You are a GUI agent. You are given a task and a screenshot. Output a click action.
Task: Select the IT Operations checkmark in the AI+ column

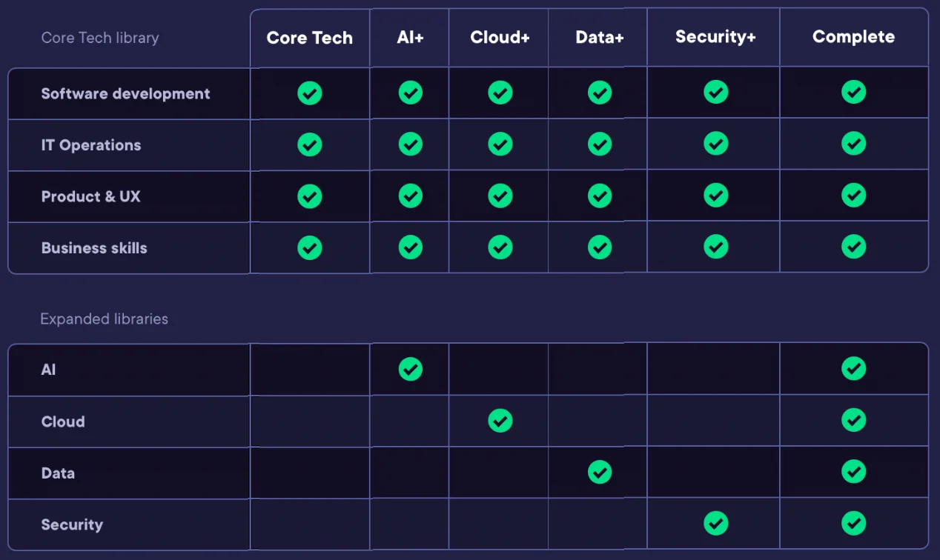409,144
